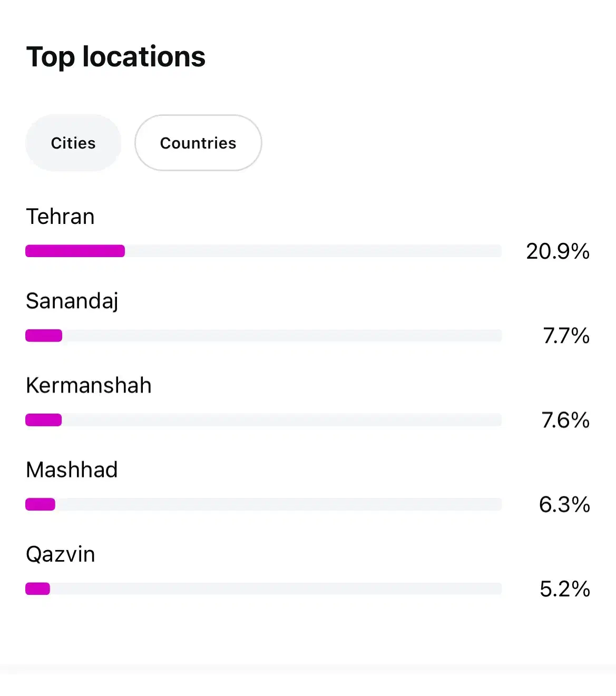Choose the Kermanshah city label

coord(89,385)
